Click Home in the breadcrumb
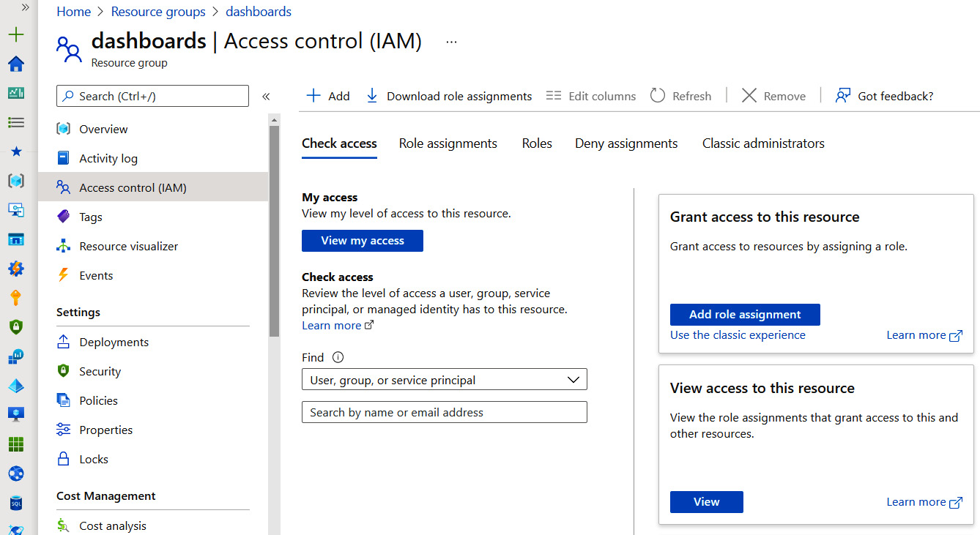Screen dimensions: 980x535 tap(73, 12)
